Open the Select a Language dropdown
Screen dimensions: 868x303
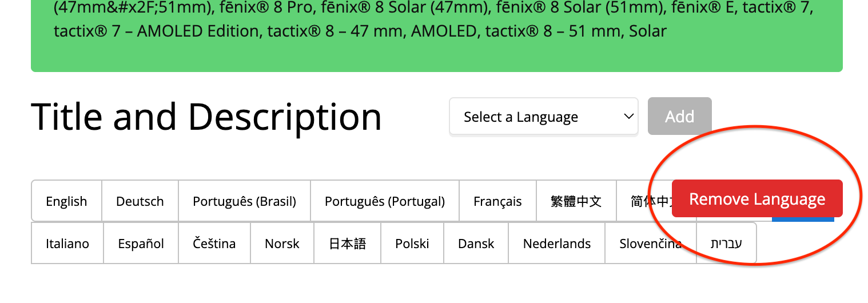coord(543,117)
